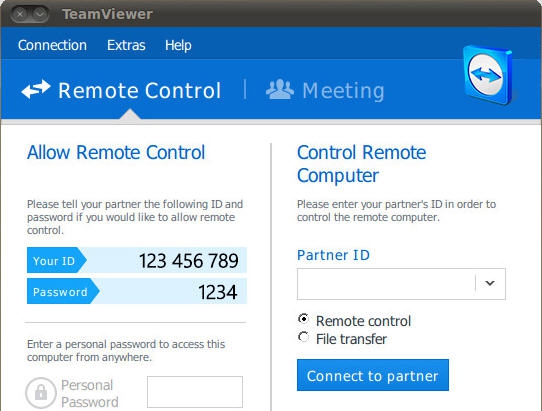Click the Allow Remote Control heading
The height and width of the screenshot is (411, 542).
(x=116, y=152)
